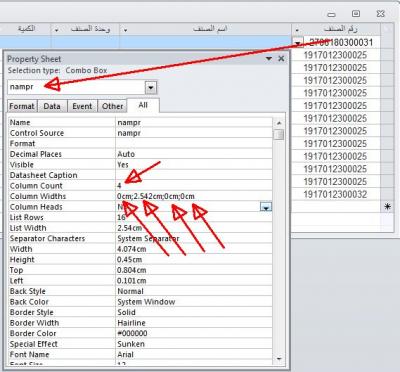Edit the Visible property value Yes
The height and width of the screenshot is (372, 400).
[x=194, y=165]
